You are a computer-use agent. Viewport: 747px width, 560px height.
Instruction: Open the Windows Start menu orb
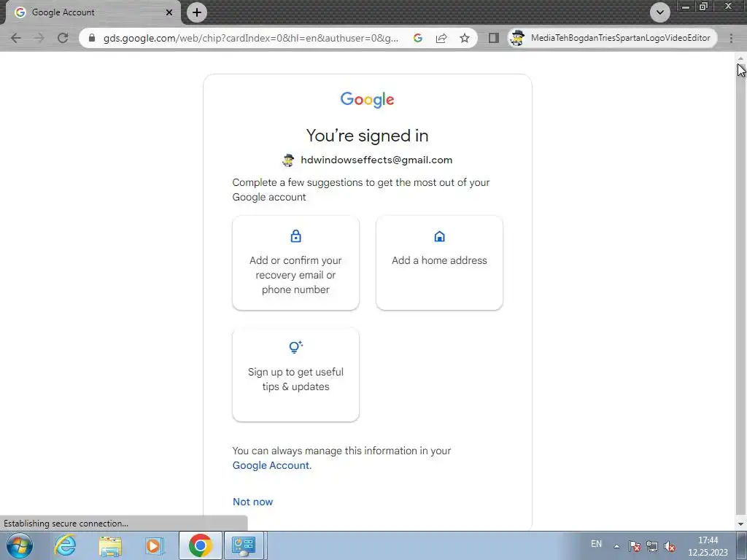20,545
